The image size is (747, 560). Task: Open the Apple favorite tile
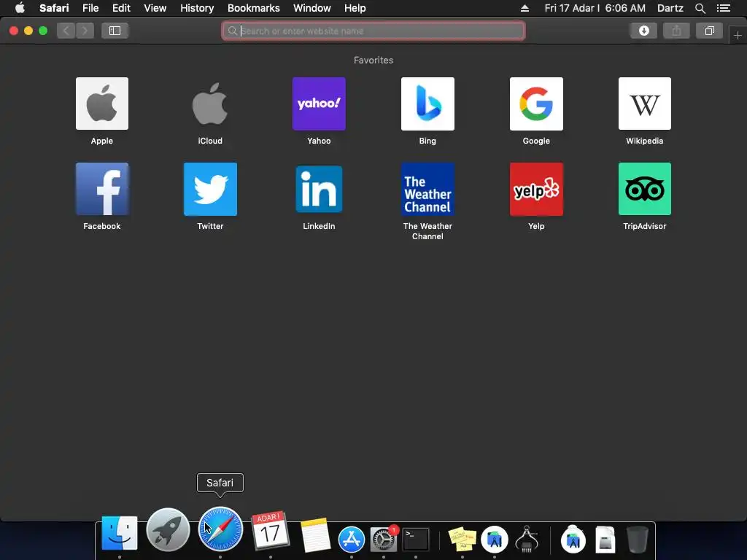coord(102,104)
